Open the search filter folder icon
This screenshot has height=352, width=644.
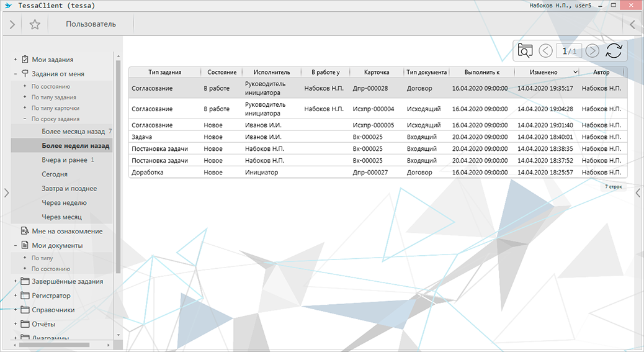(x=525, y=51)
